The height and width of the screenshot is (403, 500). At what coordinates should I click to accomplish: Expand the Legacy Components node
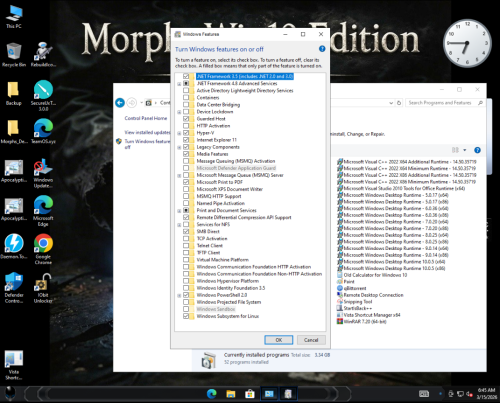[x=179, y=147]
